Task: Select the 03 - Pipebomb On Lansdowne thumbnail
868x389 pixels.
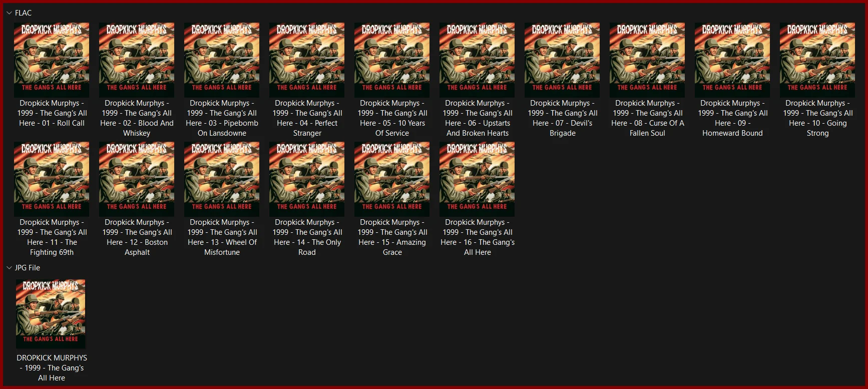Action: 222,60
